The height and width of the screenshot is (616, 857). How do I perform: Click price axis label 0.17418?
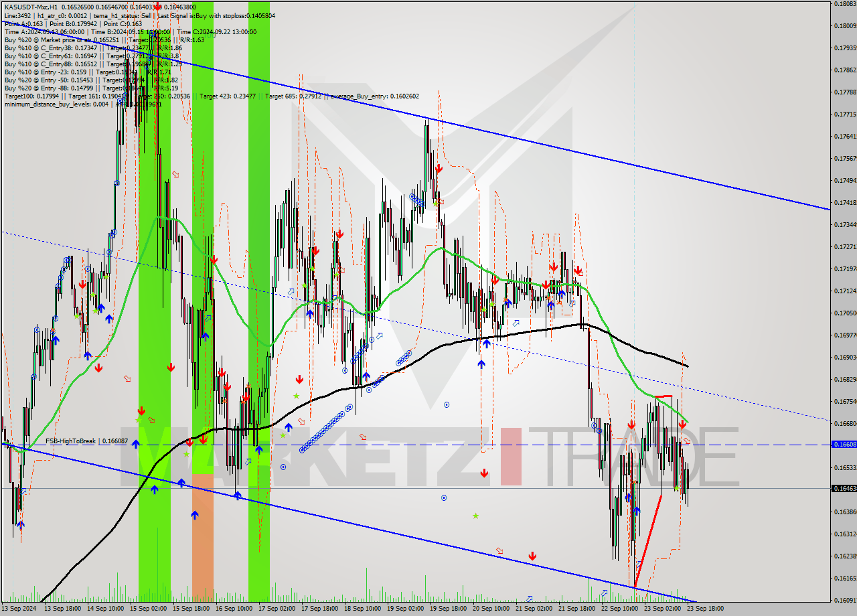(845, 203)
